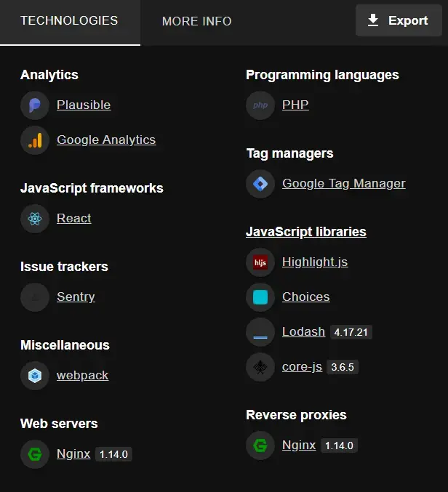
Task: Click the Highlight.js hljs icon
Action: [260, 262]
